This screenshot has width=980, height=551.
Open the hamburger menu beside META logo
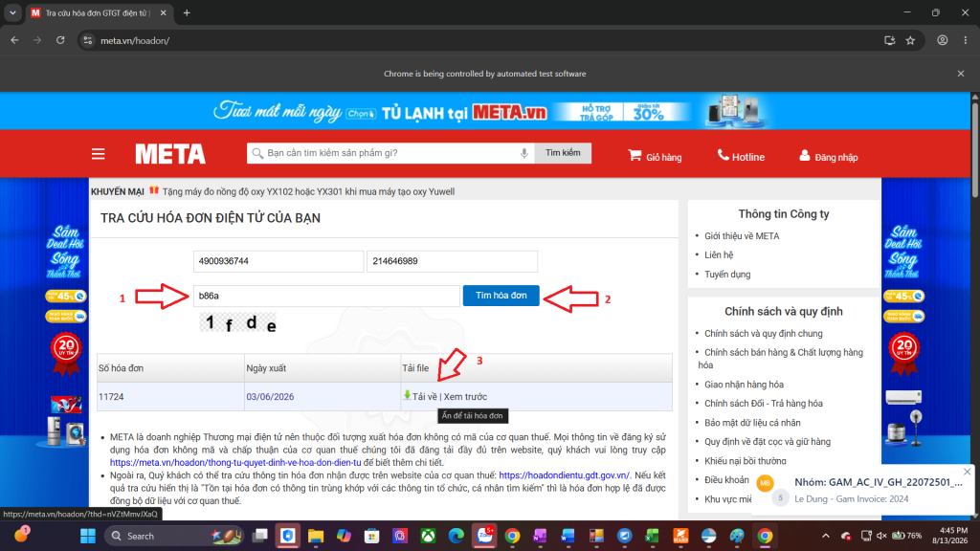click(99, 154)
